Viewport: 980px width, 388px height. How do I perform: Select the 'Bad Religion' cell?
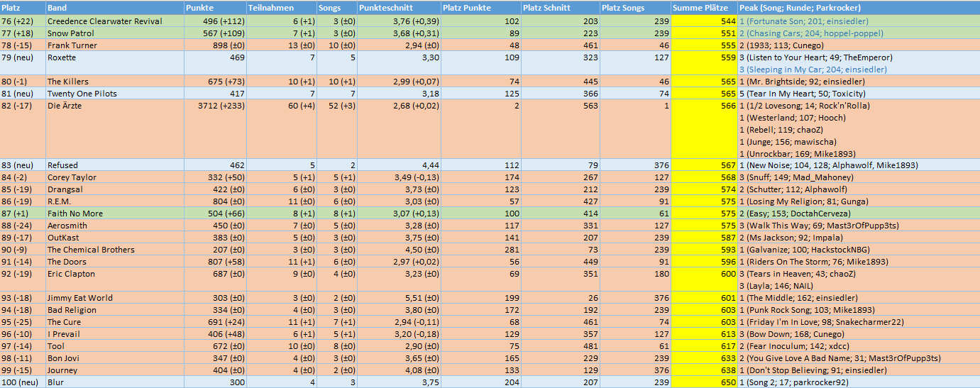pos(114,310)
